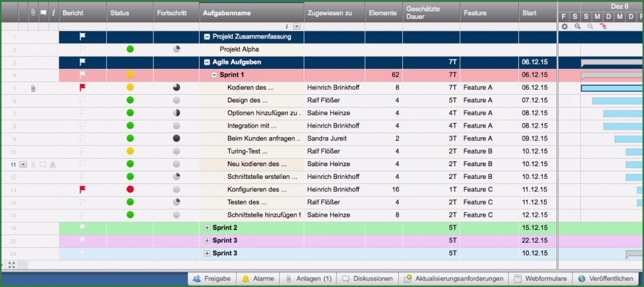Click the fullscreen expand icon at bottom left
Screen dimensions: 644x287
coord(11,265)
